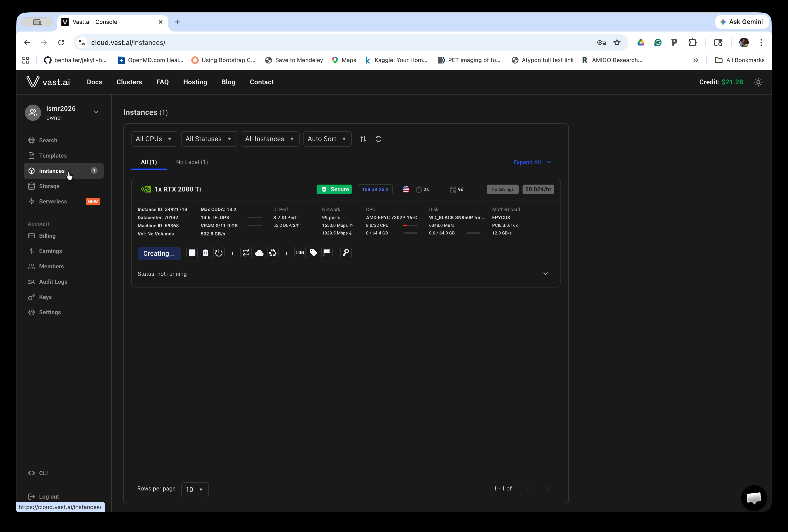The image size is (788, 532).
Task: Refresh the instances list
Action: 378,139
